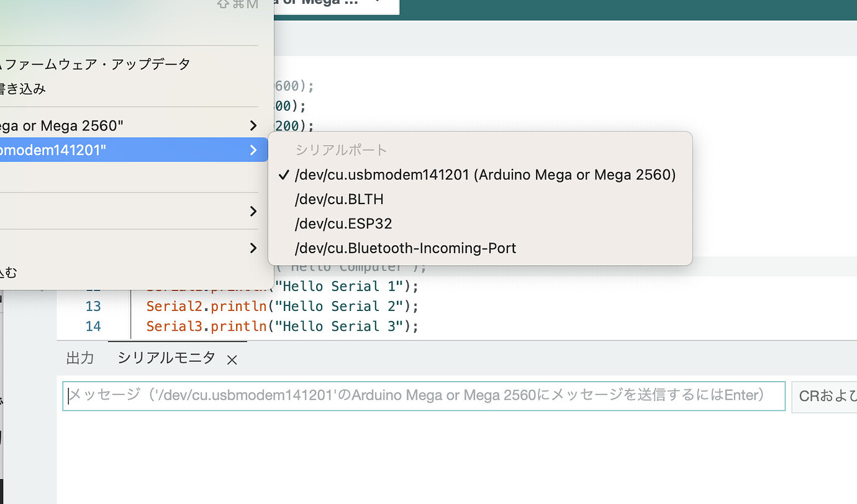This screenshot has height=504, width=857.
Task: Select the シリアルモニタ tab
Action: [165, 358]
